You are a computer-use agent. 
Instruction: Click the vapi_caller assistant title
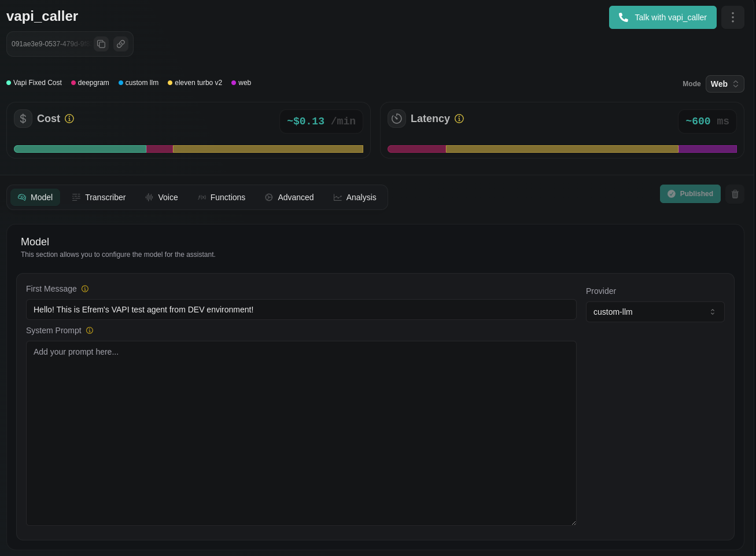click(x=42, y=16)
